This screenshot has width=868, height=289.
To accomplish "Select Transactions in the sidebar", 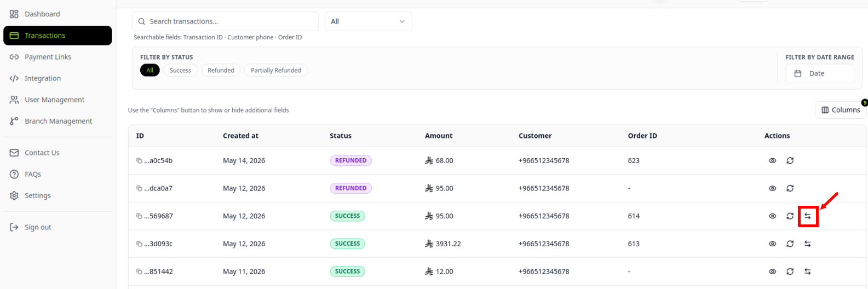I will (x=58, y=36).
